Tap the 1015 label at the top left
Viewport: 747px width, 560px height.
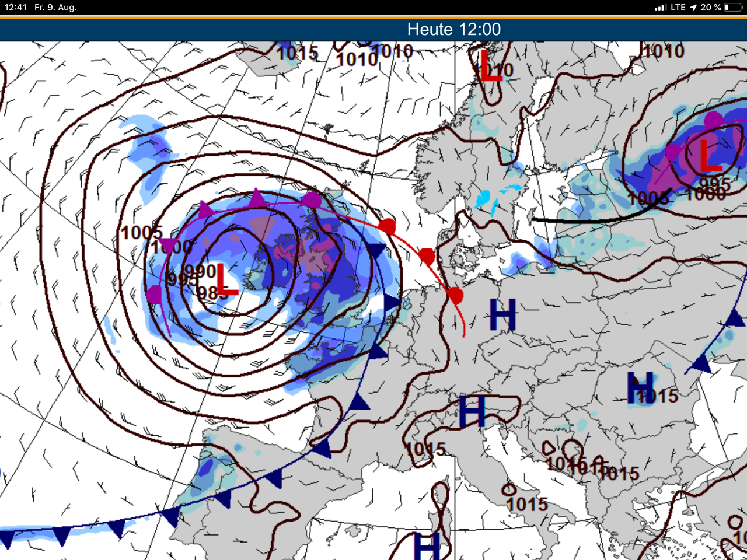pyautogui.click(x=297, y=53)
